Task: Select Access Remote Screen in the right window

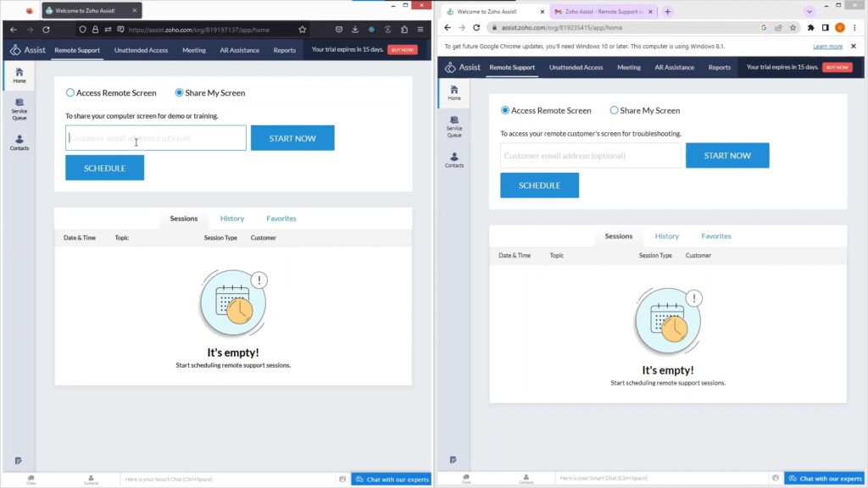Action: pyautogui.click(x=504, y=110)
